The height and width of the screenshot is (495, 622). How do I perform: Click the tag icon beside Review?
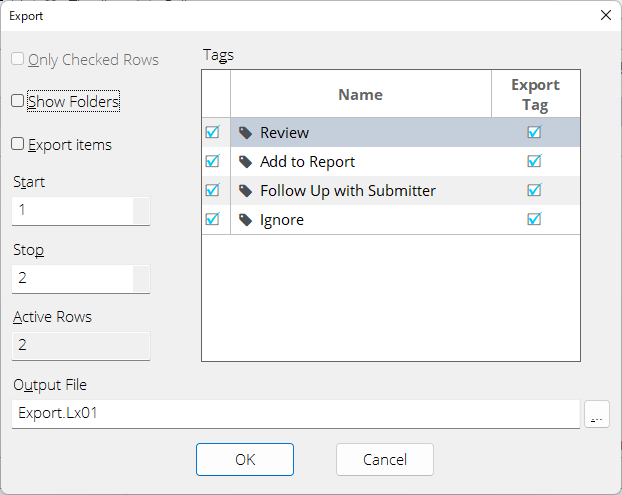[x=246, y=133]
